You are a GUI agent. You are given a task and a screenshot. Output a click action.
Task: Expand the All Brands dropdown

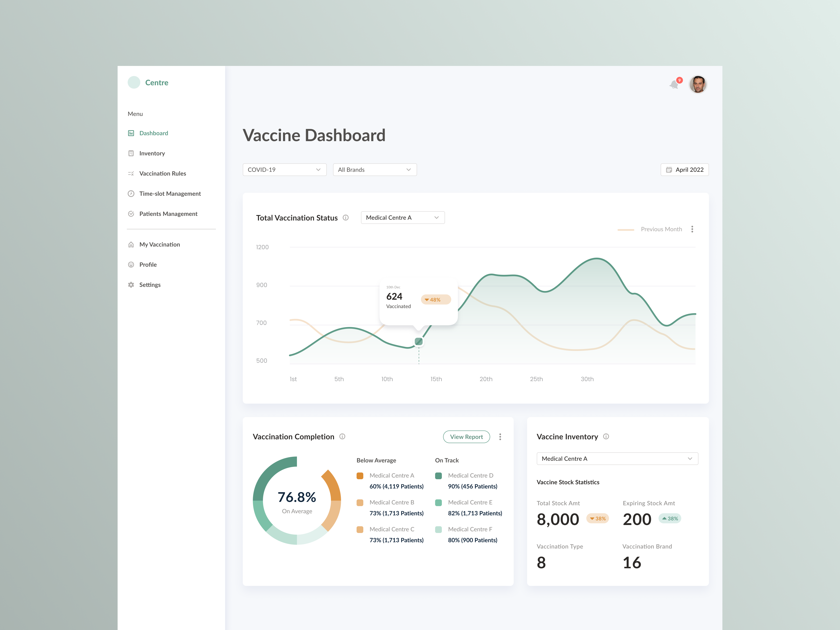tap(375, 169)
